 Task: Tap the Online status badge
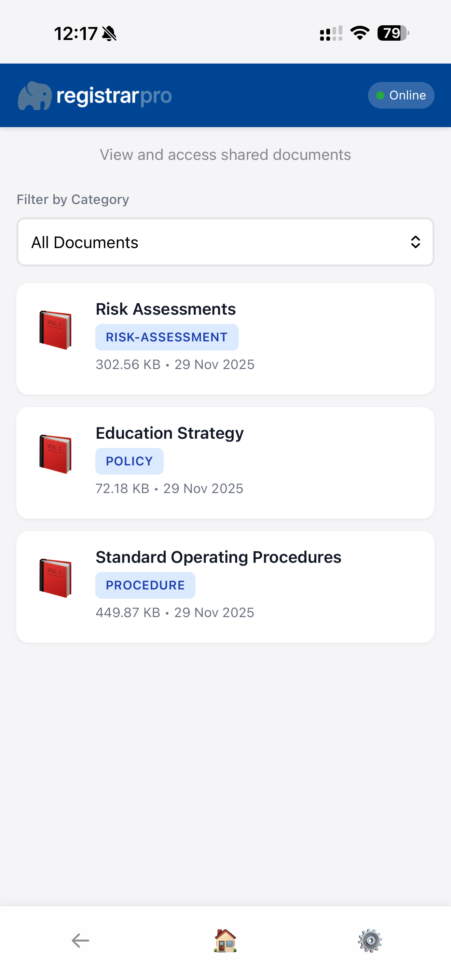pos(401,95)
